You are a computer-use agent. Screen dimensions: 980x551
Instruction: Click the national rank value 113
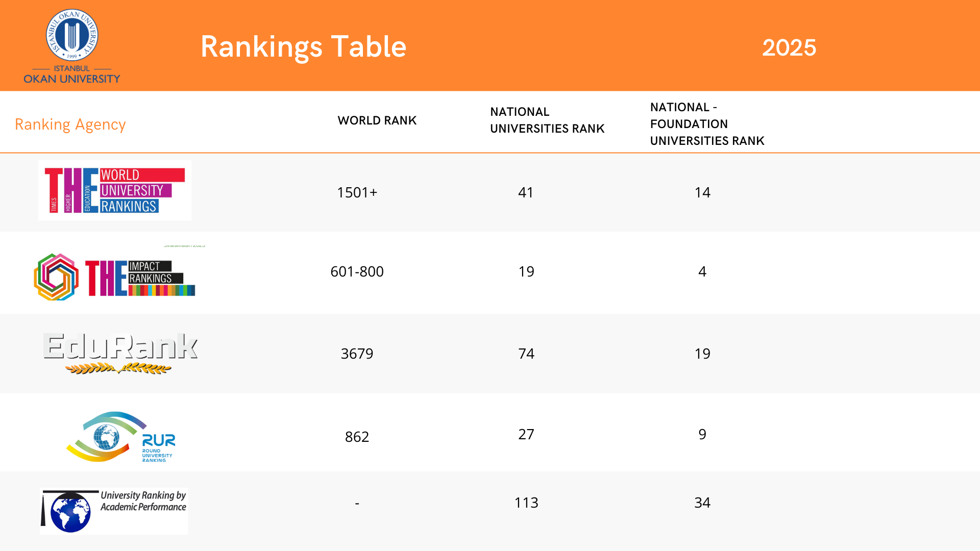pyautogui.click(x=526, y=503)
